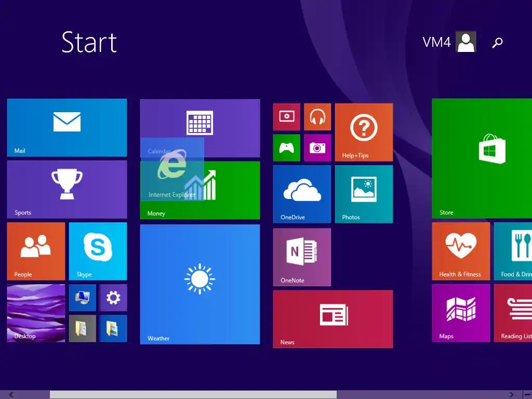The width and height of the screenshot is (532, 399).
Task: Open the Pictures folder small tile
Action: (x=113, y=328)
